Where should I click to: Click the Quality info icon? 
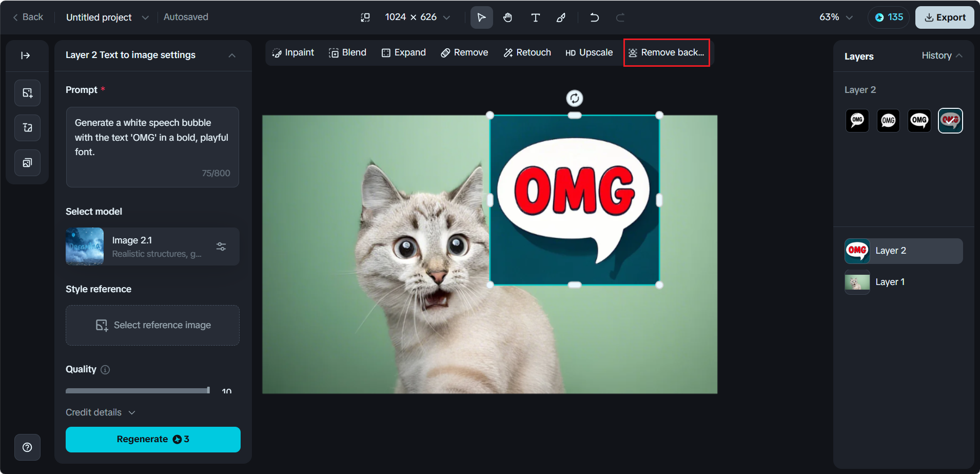point(105,370)
